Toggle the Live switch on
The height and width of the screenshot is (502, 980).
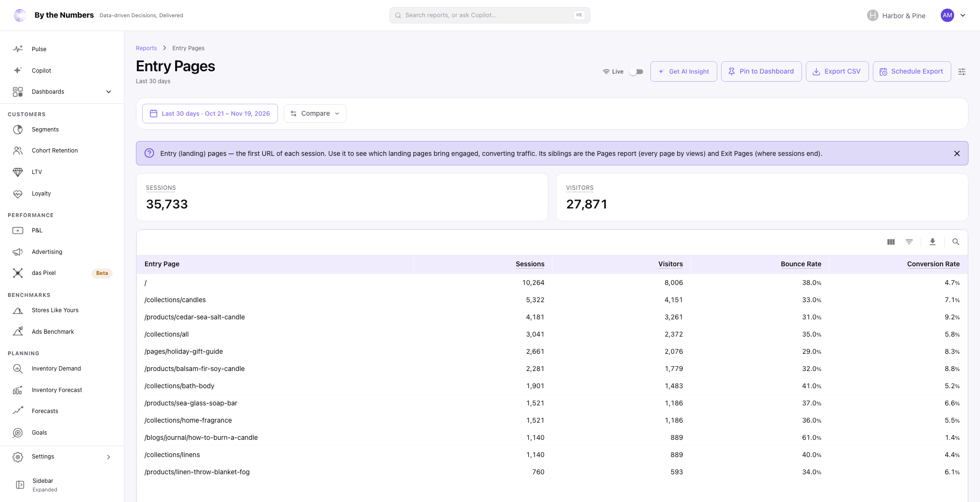tap(636, 72)
